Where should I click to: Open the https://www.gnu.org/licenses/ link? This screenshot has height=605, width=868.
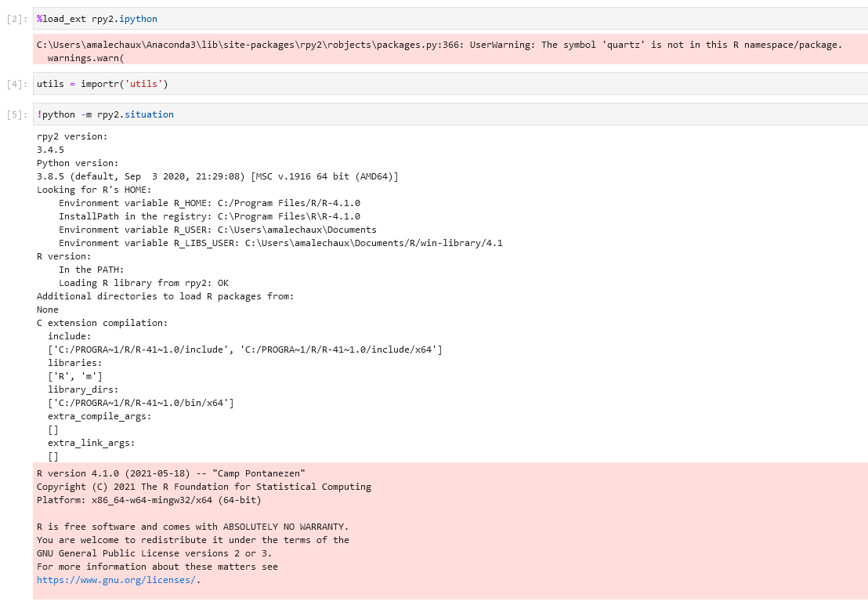pos(115,580)
